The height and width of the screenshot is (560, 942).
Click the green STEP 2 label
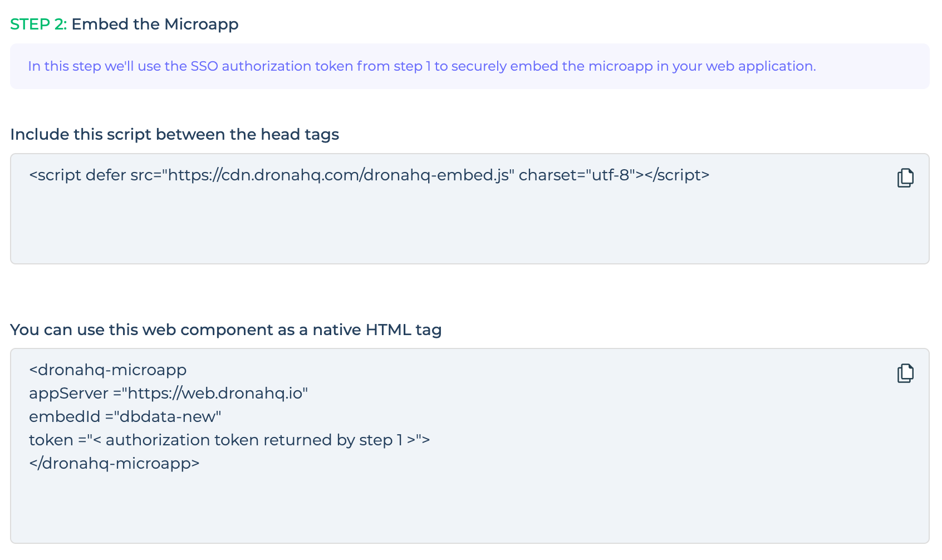pos(38,24)
